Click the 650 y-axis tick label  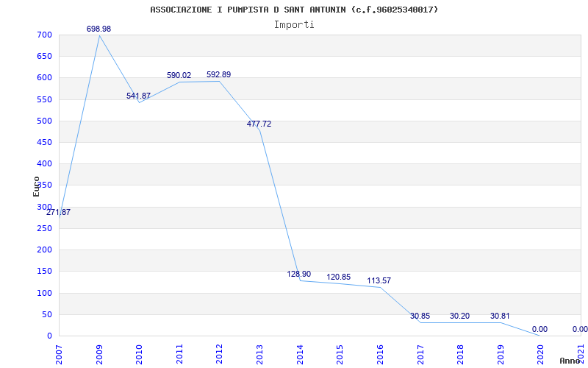pyautogui.click(x=44, y=57)
